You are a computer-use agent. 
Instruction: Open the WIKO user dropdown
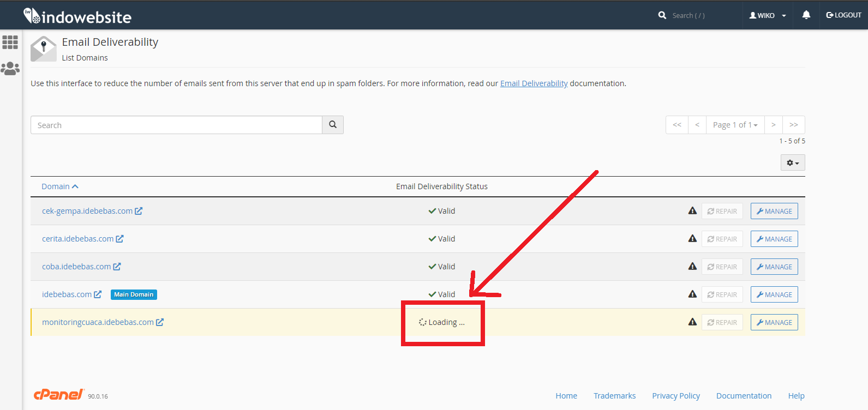coord(768,15)
